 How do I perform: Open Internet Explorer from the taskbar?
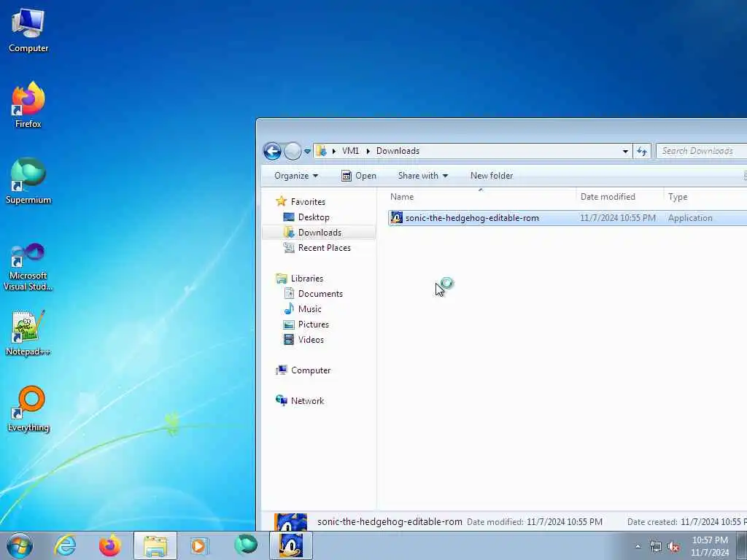(65, 545)
